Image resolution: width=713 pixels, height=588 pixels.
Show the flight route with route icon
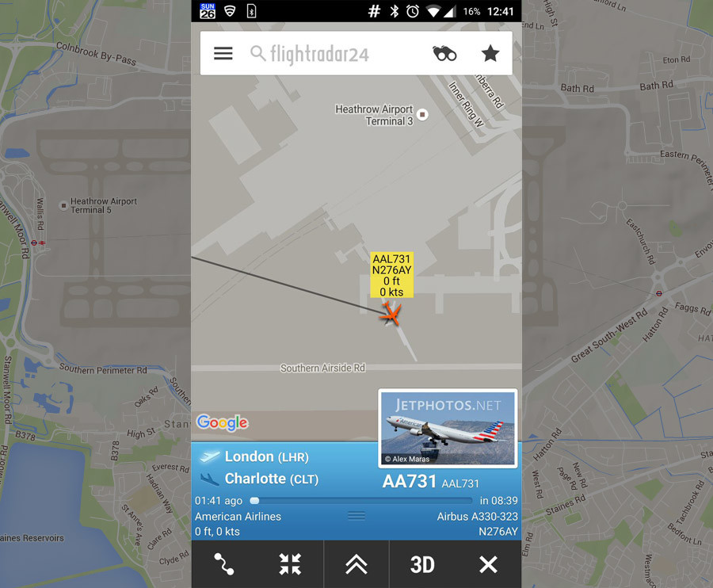pos(224,564)
